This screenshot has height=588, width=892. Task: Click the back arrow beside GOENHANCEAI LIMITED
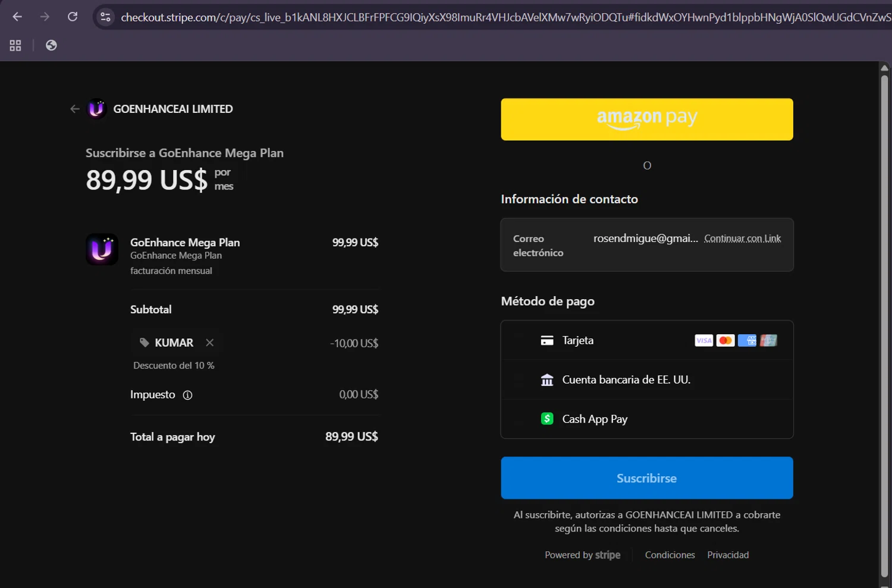[x=75, y=109]
